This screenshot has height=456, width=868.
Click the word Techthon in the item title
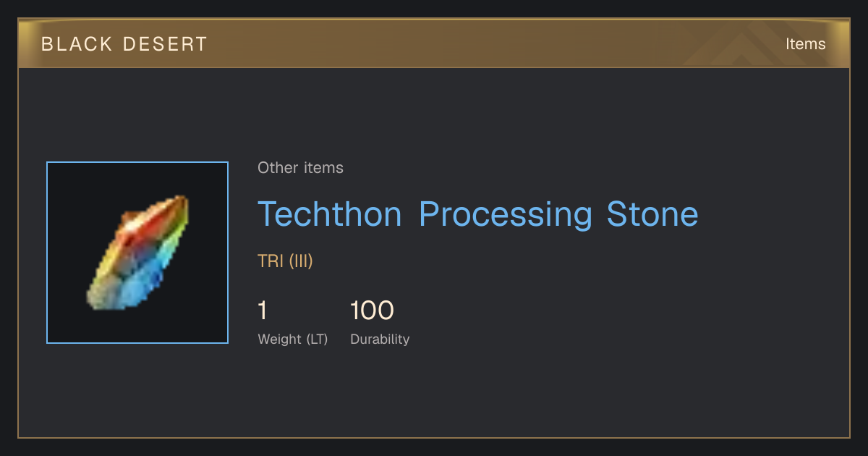click(x=330, y=214)
